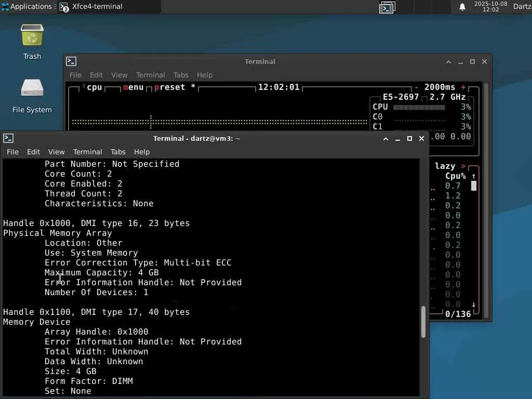This screenshot has width=532, height=399.
Task: Click the 'Array Handle: 0x1000' line
Action: pos(96,331)
